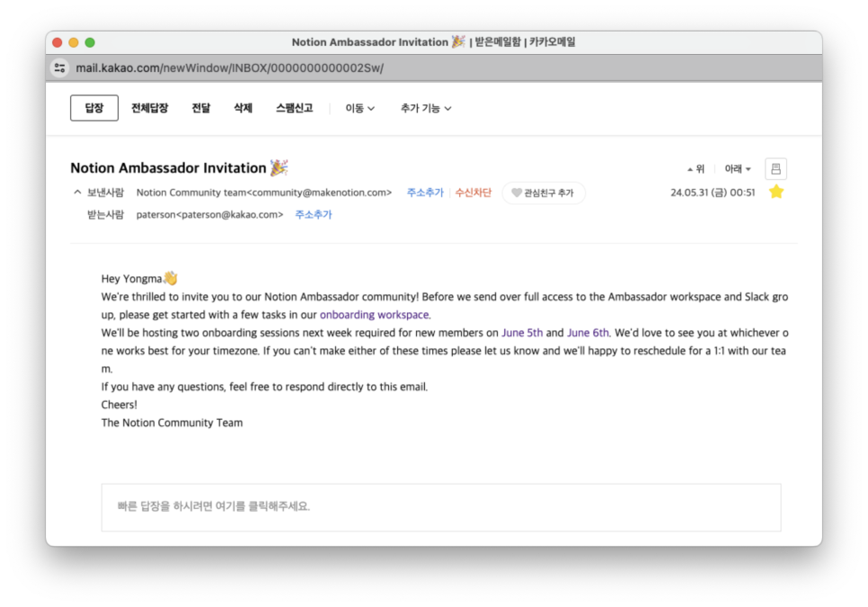Add sender as 관심친구 추가

(543, 192)
